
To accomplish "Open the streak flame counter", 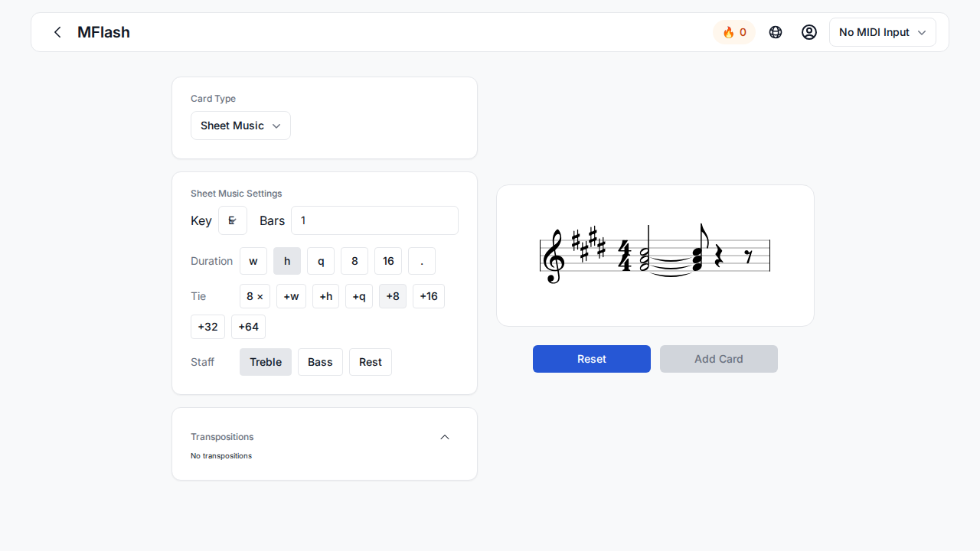I will [x=733, y=32].
